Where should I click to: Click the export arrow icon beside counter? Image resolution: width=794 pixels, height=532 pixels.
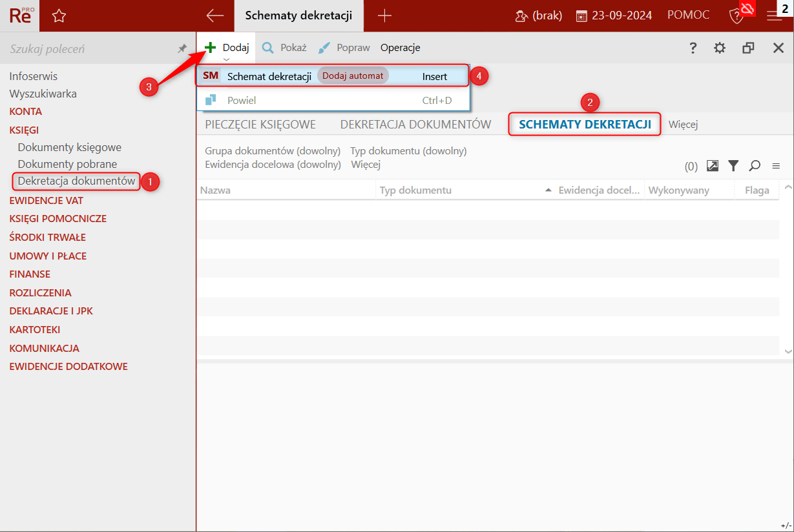713,166
